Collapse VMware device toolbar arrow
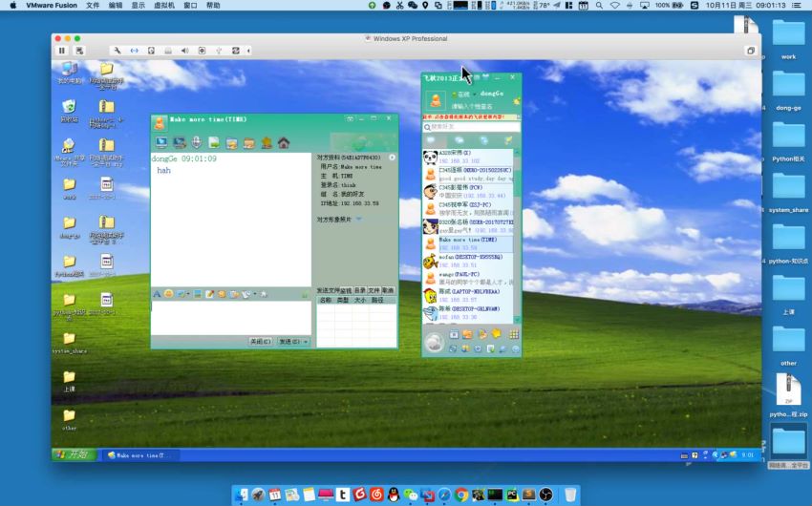This screenshot has width=812, height=506. point(248,51)
